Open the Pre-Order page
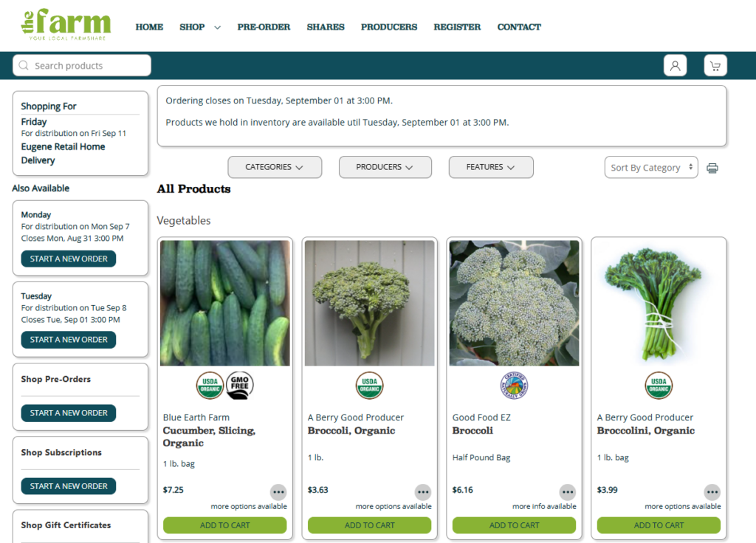Screen dimensions: 756x543 point(264,27)
